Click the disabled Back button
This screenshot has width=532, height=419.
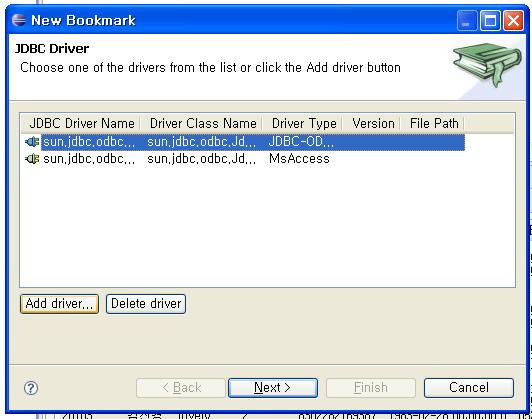tap(181, 388)
